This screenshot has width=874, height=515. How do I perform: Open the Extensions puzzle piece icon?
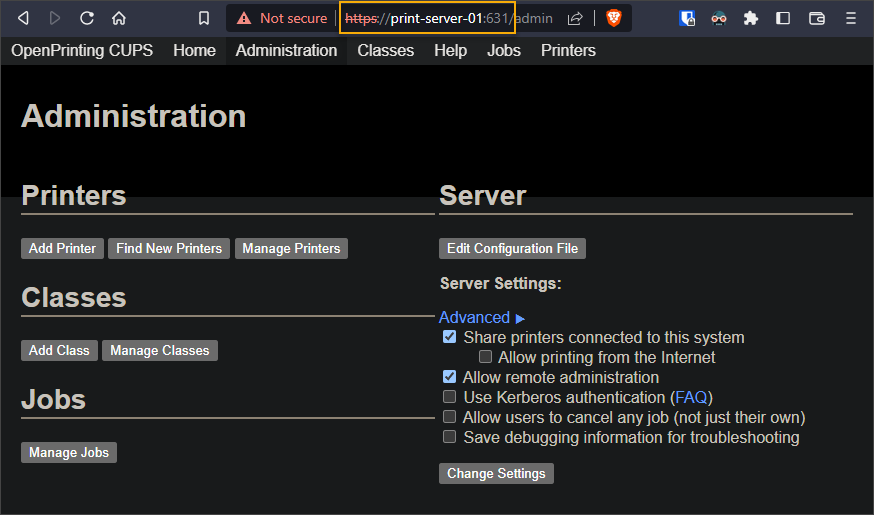click(751, 18)
